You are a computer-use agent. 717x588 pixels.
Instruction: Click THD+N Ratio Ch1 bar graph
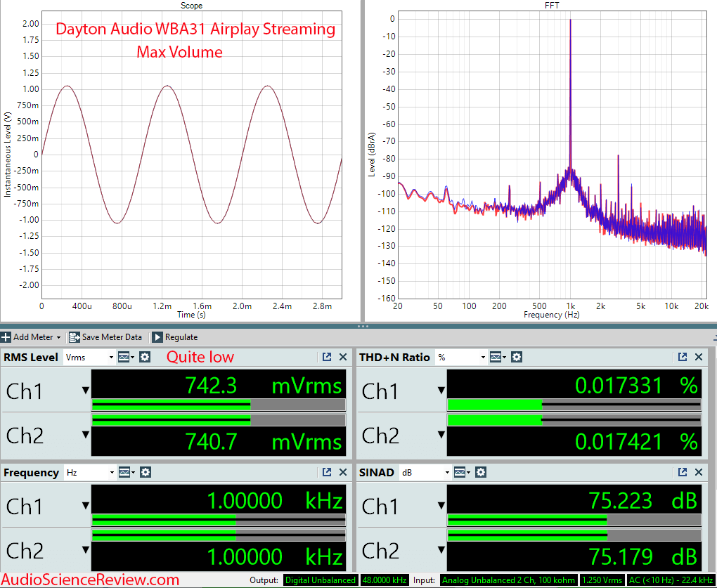coord(574,405)
